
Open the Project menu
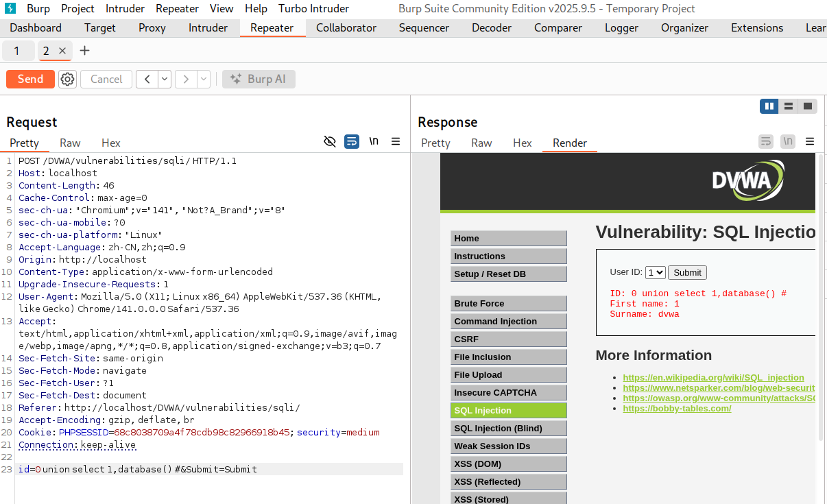(77, 9)
